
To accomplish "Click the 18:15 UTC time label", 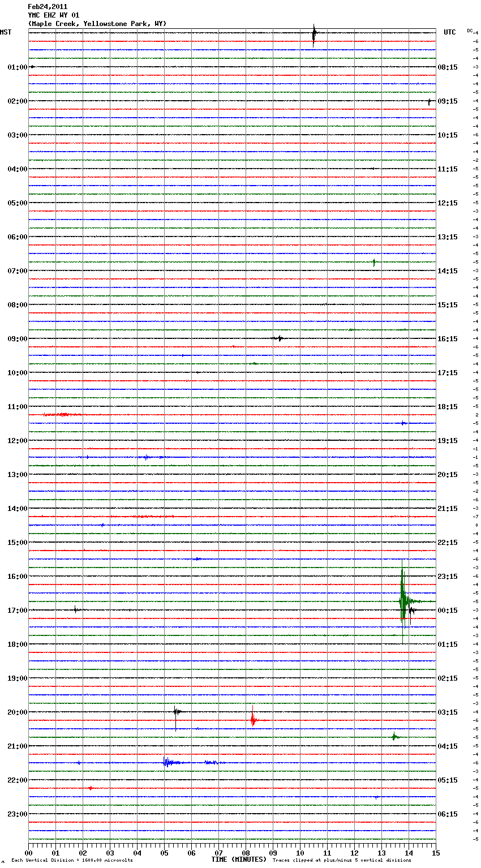I will pyautogui.click(x=448, y=407).
